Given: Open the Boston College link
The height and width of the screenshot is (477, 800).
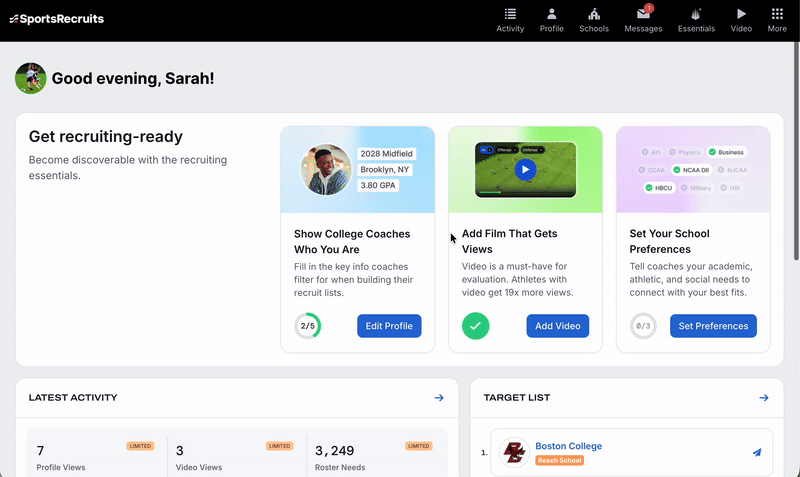Looking at the screenshot, I should [568, 446].
